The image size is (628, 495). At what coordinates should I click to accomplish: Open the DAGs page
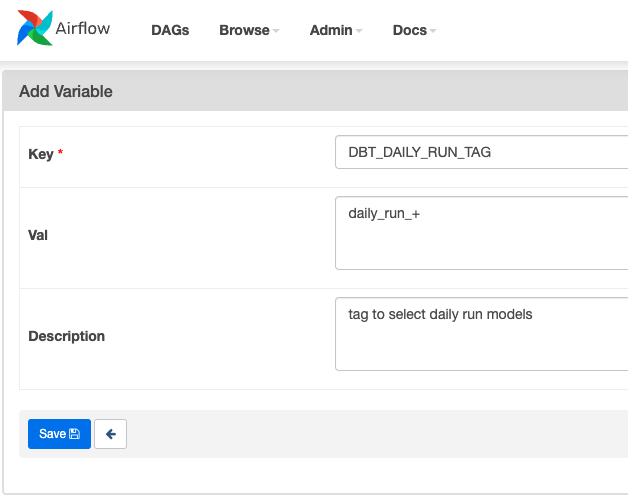point(170,30)
